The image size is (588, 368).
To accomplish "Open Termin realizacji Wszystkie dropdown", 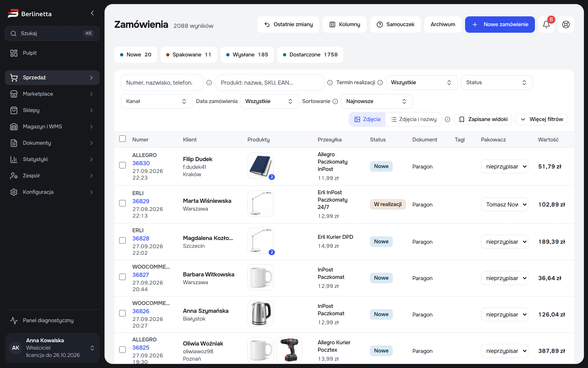I will [422, 83].
